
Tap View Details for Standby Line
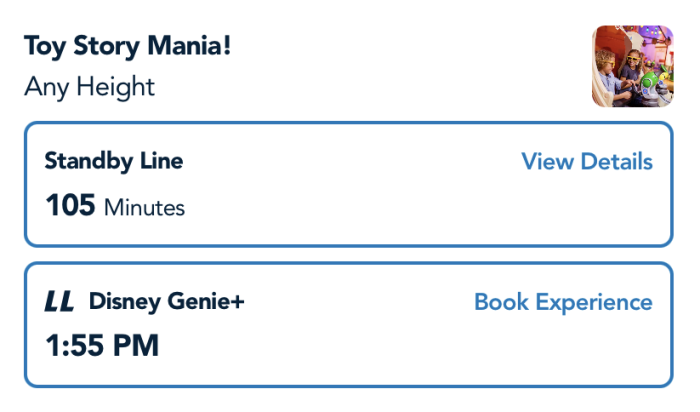(587, 162)
